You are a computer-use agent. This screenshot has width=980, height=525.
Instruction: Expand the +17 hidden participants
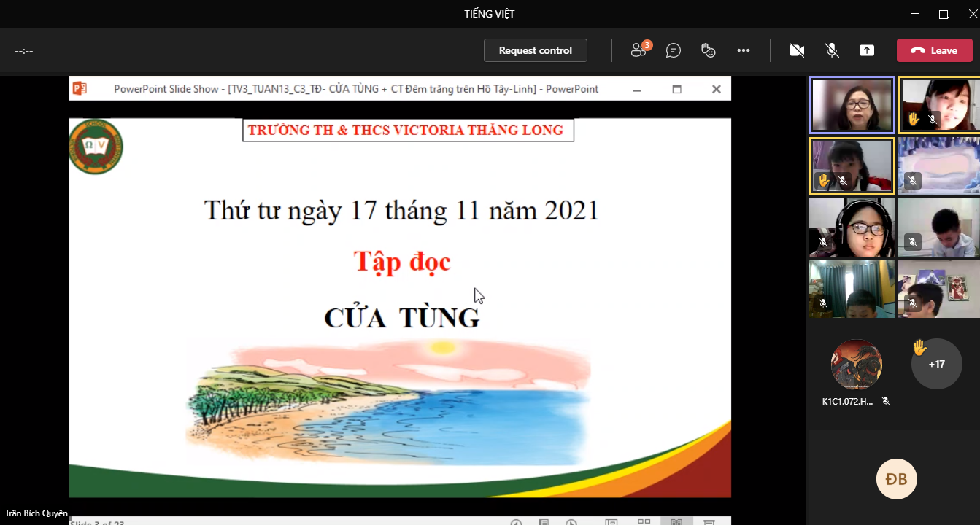tap(936, 364)
